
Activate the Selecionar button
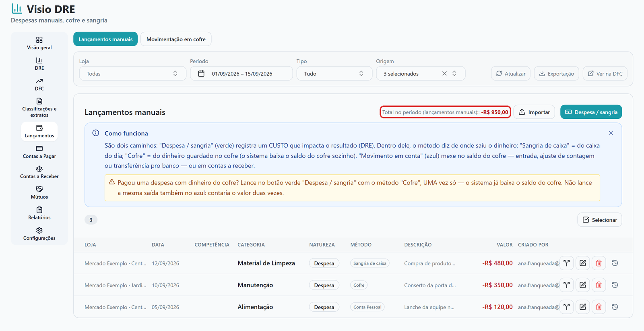pyautogui.click(x=600, y=220)
